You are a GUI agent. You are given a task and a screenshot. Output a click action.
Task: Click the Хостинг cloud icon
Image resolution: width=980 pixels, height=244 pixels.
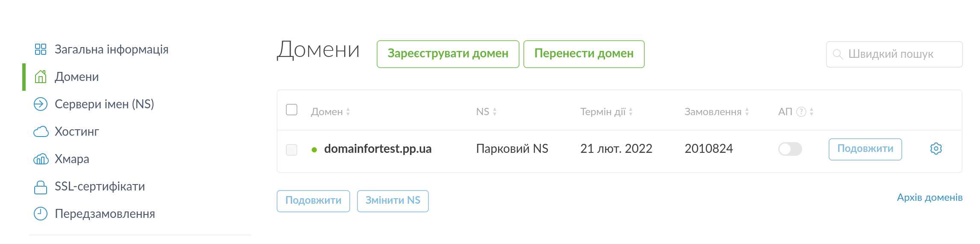[x=41, y=131]
